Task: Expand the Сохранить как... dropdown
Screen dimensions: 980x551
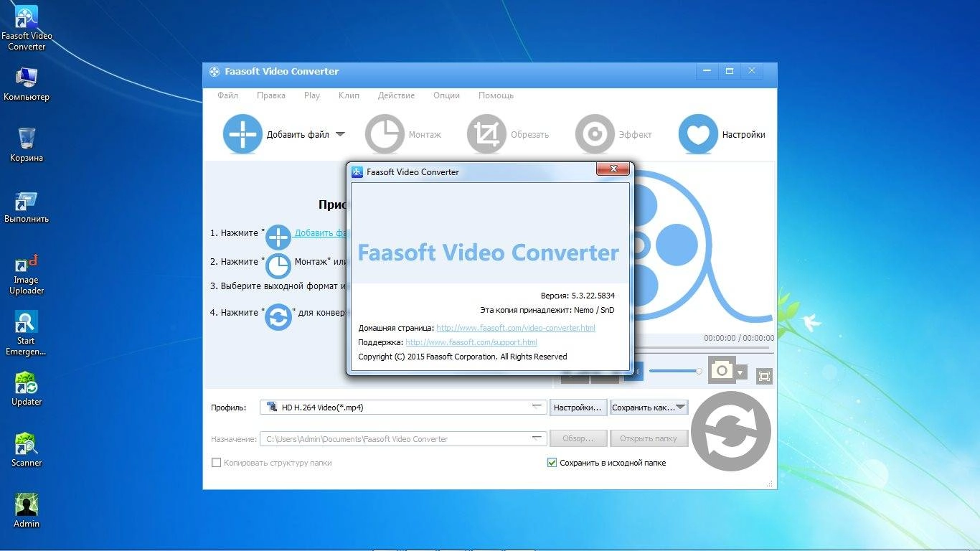Action: 681,407
